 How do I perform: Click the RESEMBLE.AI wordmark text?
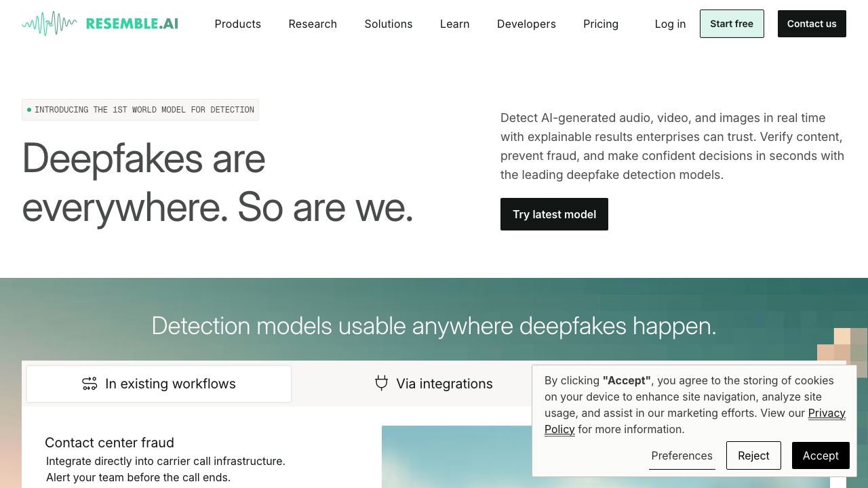(x=132, y=24)
